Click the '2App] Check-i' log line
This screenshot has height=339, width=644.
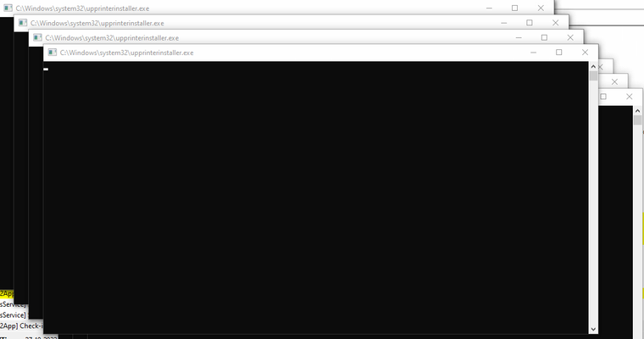[21, 325]
